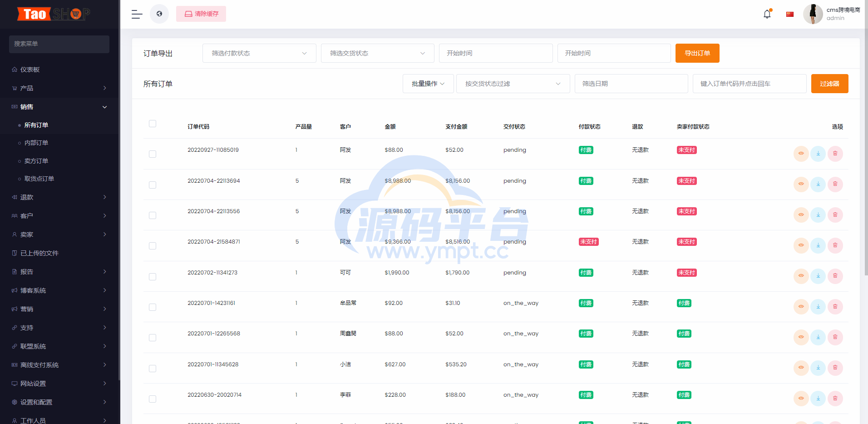Check the box for order 20220701-12265568
Screen dimensions: 868x424
(x=153, y=338)
